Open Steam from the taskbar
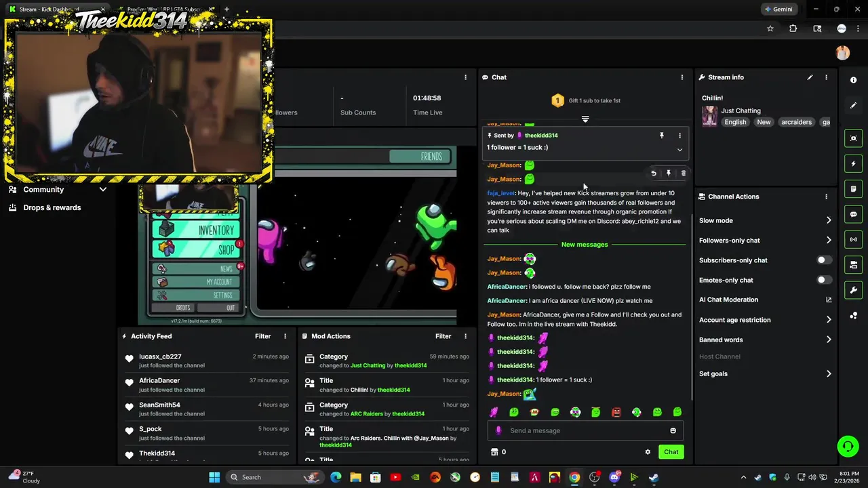 pos(654,477)
